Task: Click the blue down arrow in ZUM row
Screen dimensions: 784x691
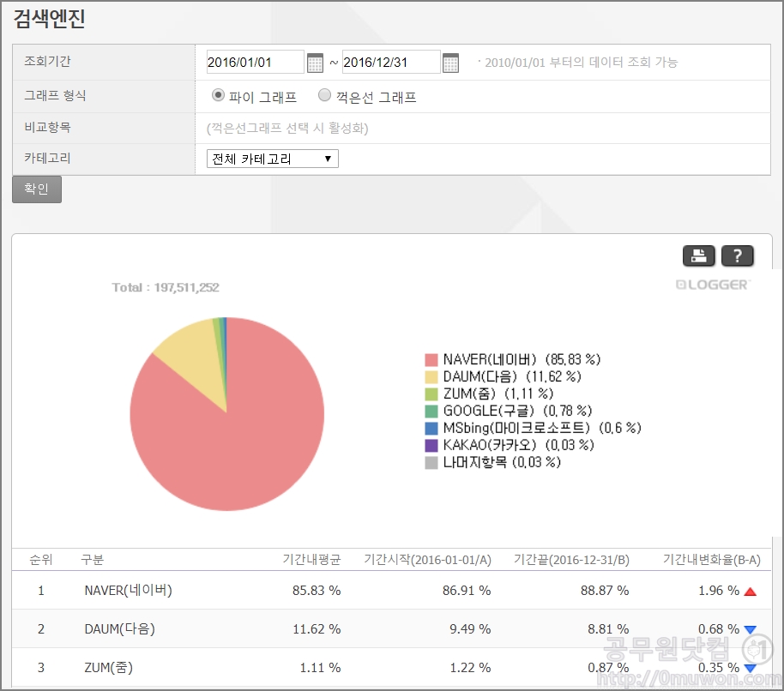Action: coord(750,669)
